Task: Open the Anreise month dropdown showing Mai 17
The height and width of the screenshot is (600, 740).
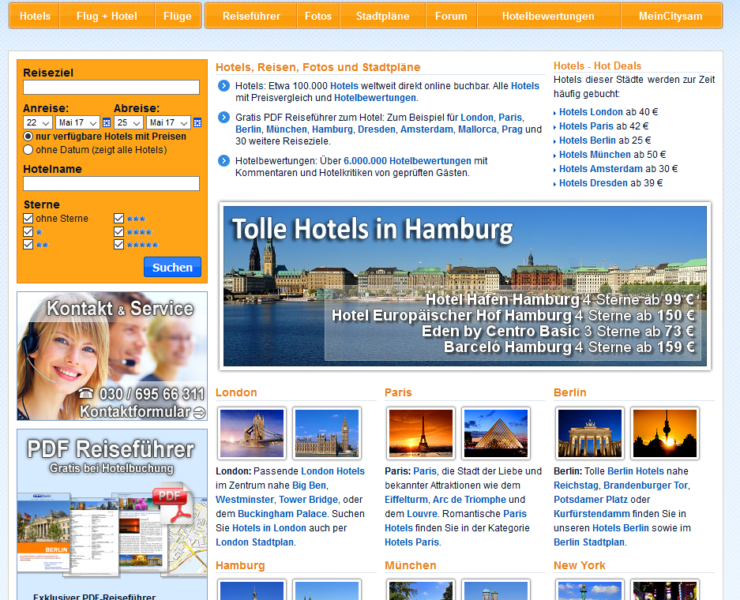Action: (77, 123)
